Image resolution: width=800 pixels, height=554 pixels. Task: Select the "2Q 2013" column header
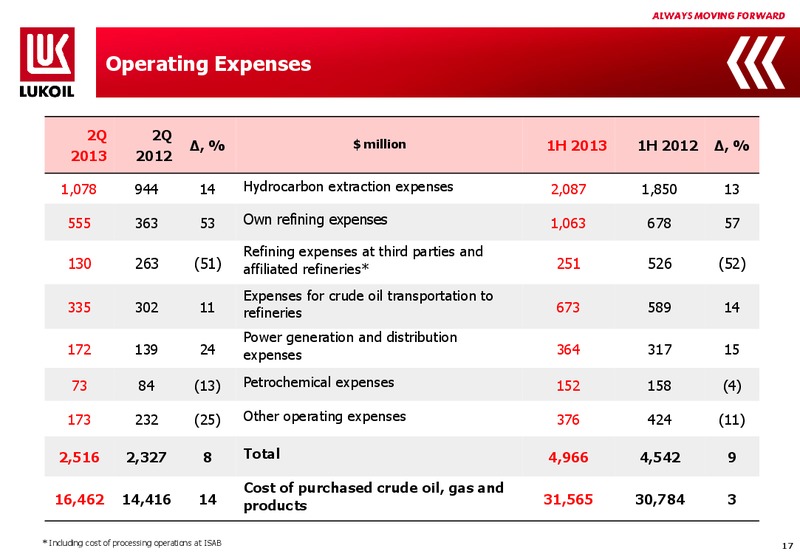click(89, 145)
